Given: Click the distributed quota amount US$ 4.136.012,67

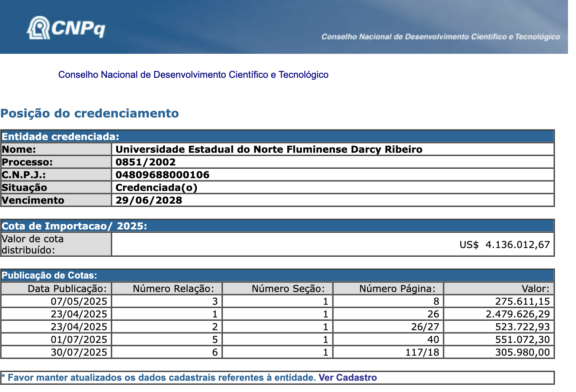Looking at the screenshot, I should [x=504, y=245].
